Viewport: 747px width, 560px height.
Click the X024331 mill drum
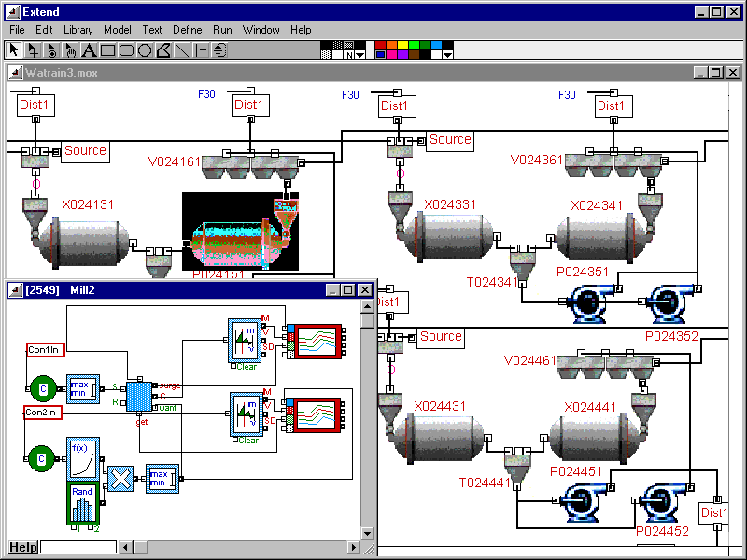click(x=450, y=237)
